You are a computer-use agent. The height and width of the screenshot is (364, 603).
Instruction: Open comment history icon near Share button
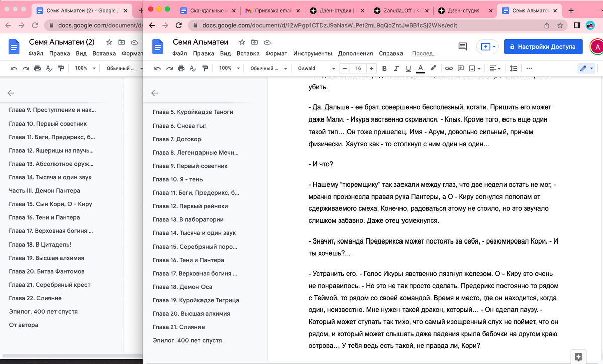(x=462, y=46)
